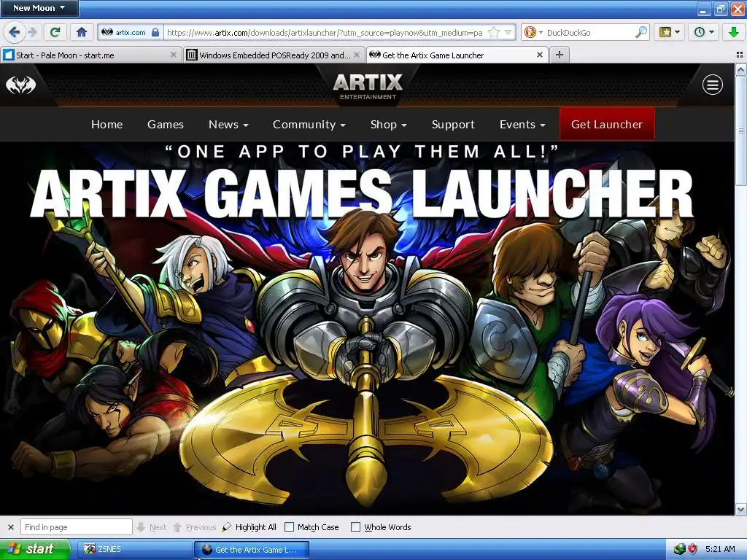This screenshot has height=560, width=747.
Task: Click the red Get Launcher button
Action: pyautogui.click(x=607, y=124)
